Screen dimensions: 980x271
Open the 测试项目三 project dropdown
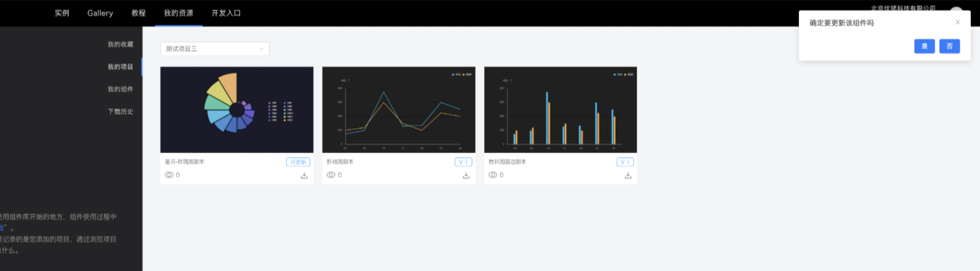click(215, 48)
